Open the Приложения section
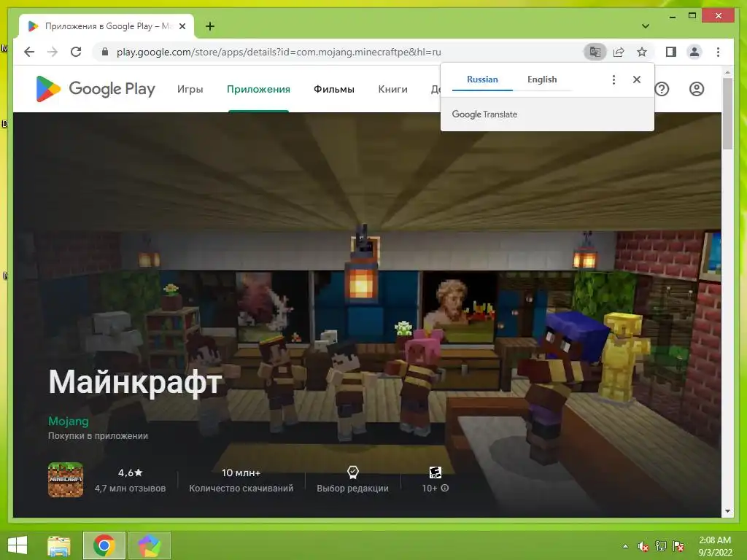This screenshot has width=747, height=560. point(258,90)
